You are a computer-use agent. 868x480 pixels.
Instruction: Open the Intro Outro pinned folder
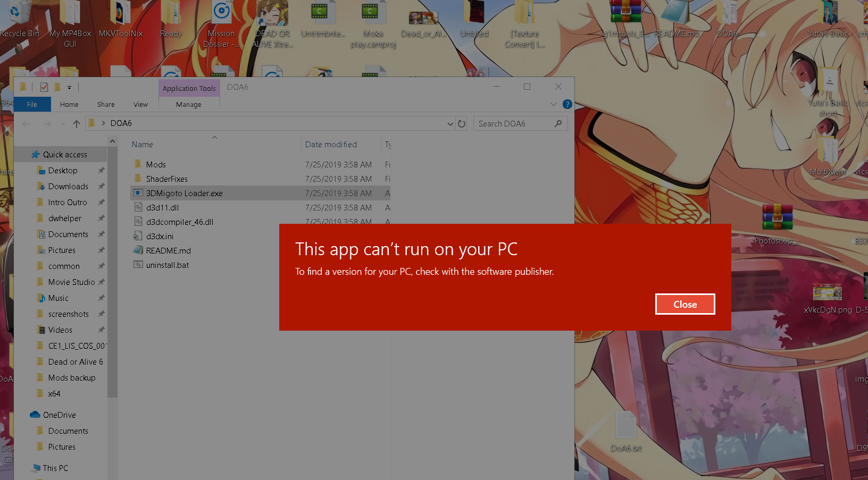pos(68,202)
